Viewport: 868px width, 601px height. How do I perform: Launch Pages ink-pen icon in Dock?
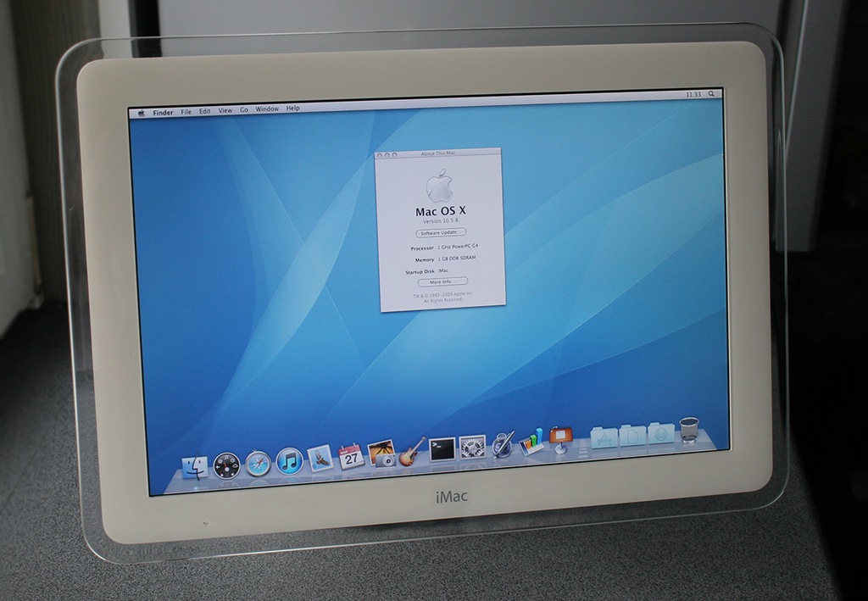coord(503,444)
